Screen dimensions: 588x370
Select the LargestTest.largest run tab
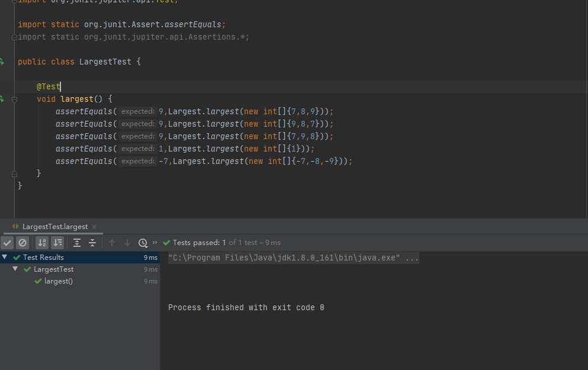pos(54,227)
